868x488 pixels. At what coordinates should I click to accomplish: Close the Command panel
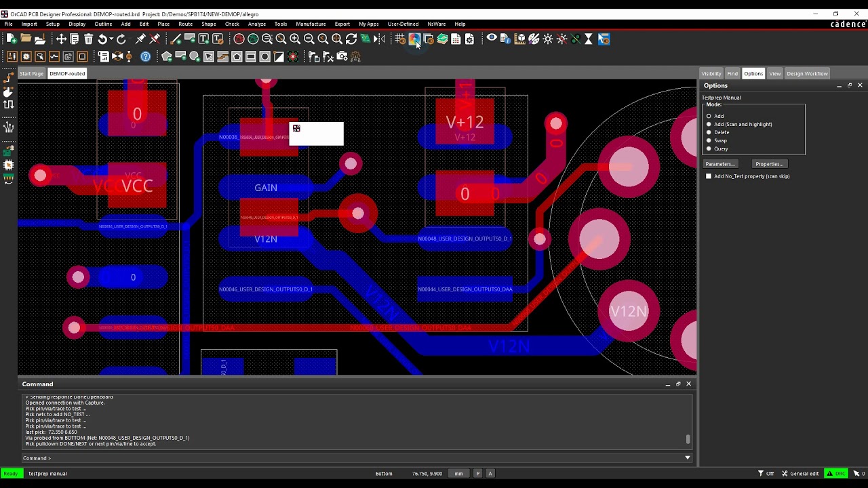point(688,384)
